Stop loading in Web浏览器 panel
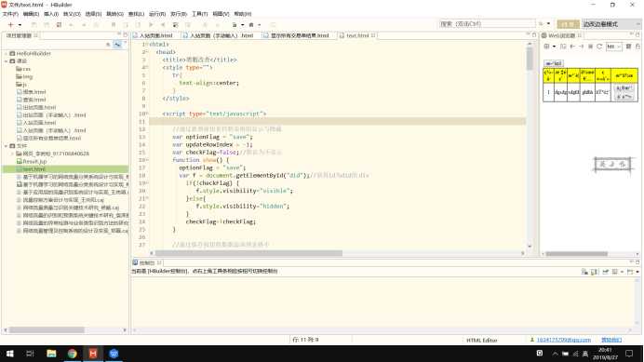 click(x=590, y=47)
